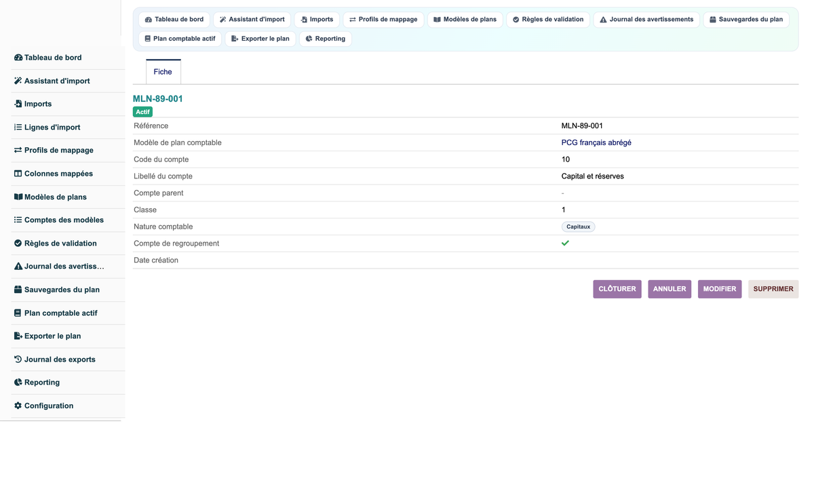Click the MODIFIER button

click(720, 289)
